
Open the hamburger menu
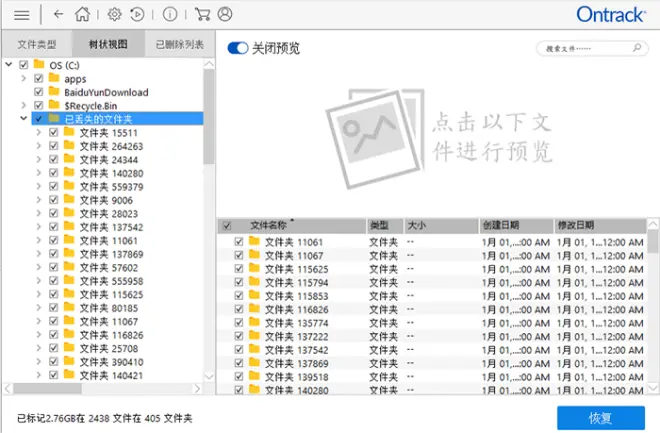(x=21, y=15)
